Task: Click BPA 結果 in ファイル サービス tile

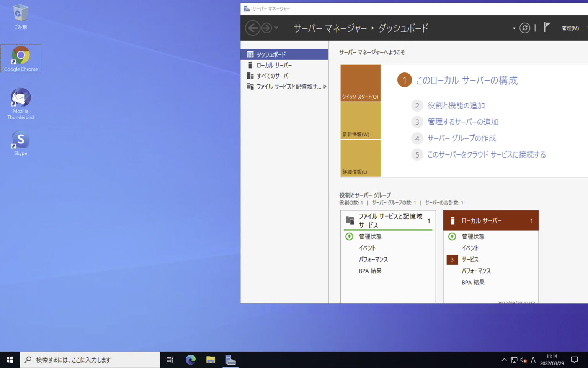Action: click(x=370, y=271)
